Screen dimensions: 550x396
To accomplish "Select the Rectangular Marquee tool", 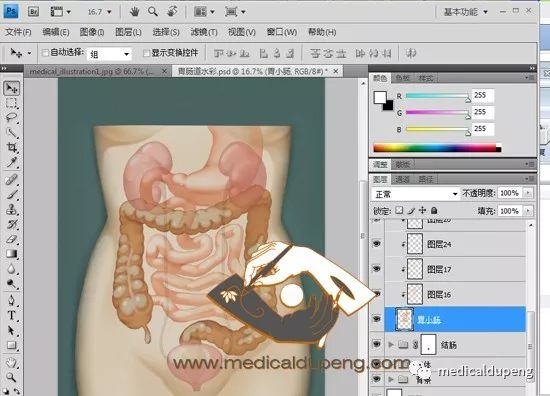I will (x=11, y=103).
